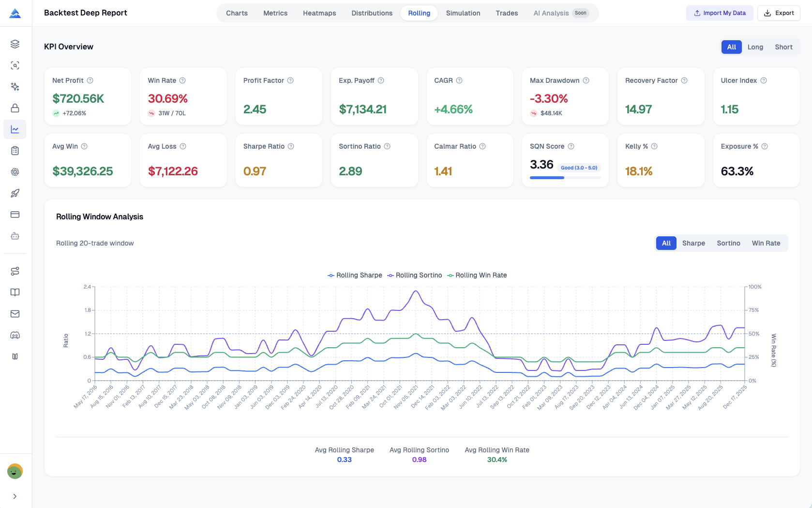812x508 pixels.
Task: Open the robot bot icon in sidebar
Action: coord(15,236)
